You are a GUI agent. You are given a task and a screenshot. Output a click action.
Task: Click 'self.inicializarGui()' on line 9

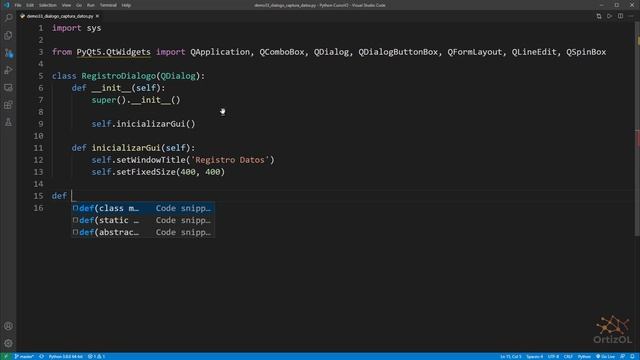(x=143, y=124)
